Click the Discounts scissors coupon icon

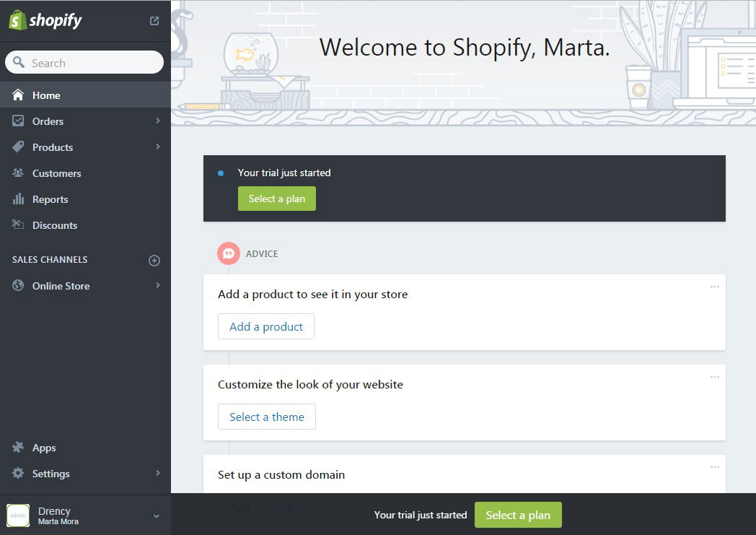point(18,225)
